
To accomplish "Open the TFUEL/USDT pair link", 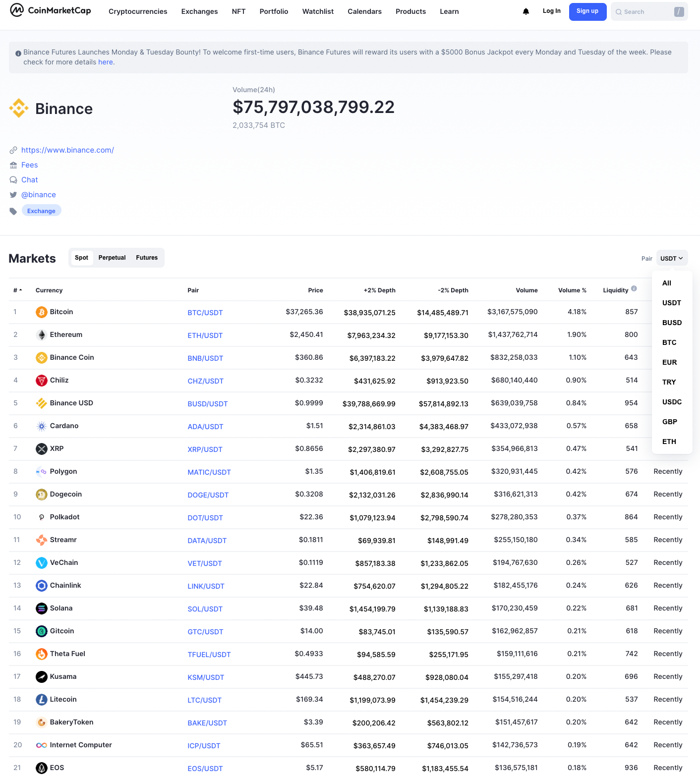I will (209, 655).
